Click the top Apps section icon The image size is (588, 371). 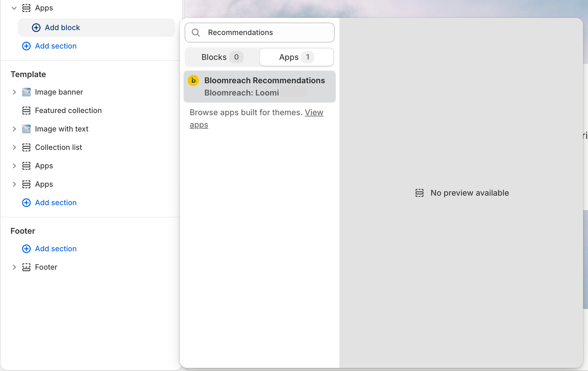click(26, 8)
